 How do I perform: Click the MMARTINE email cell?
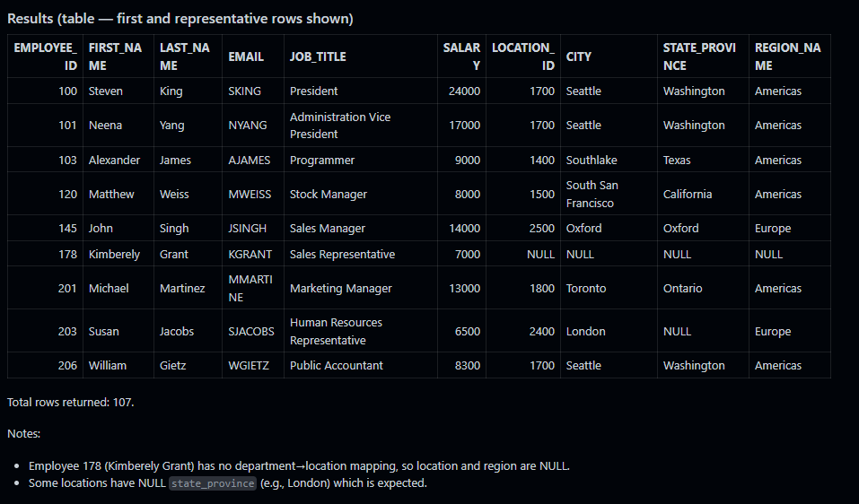click(250, 288)
